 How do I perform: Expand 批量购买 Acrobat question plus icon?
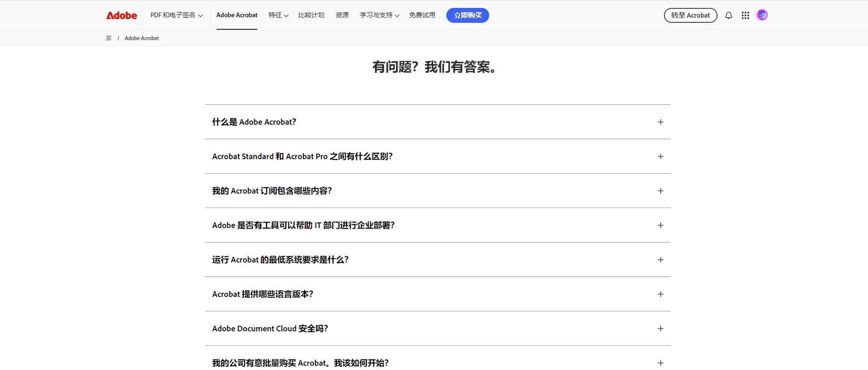click(660, 363)
